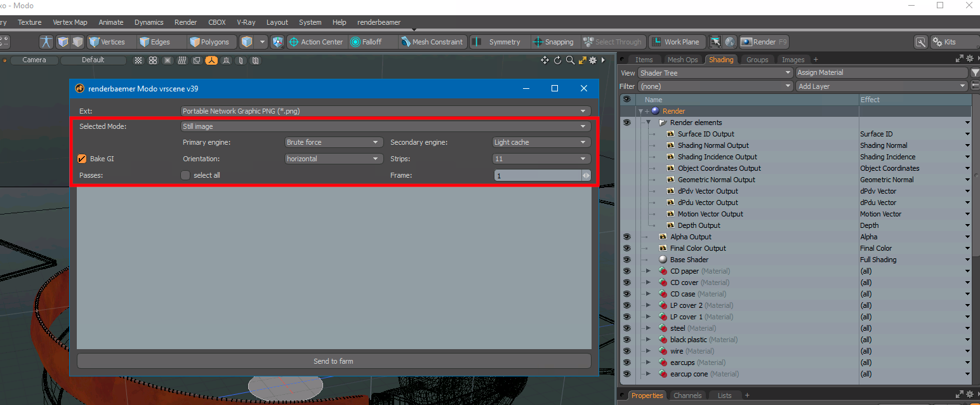Toggle visibility eye of Render elements
Image resolution: width=980 pixels, height=405 pixels.
pyautogui.click(x=627, y=123)
